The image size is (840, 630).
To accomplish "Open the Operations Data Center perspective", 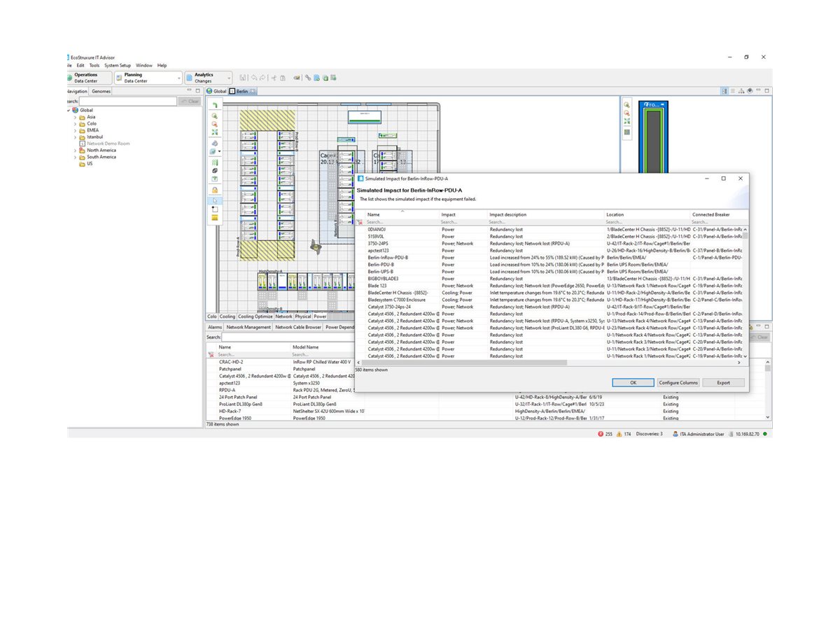I will (x=88, y=77).
